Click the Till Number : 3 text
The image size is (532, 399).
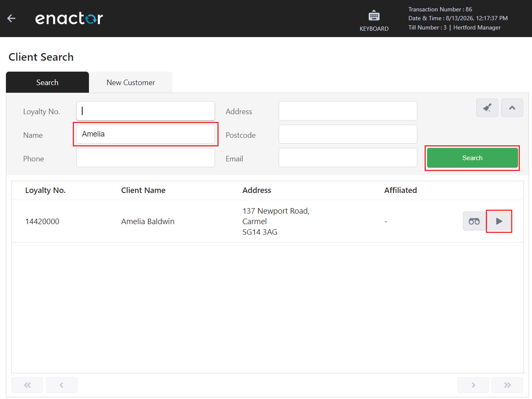(x=427, y=27)
